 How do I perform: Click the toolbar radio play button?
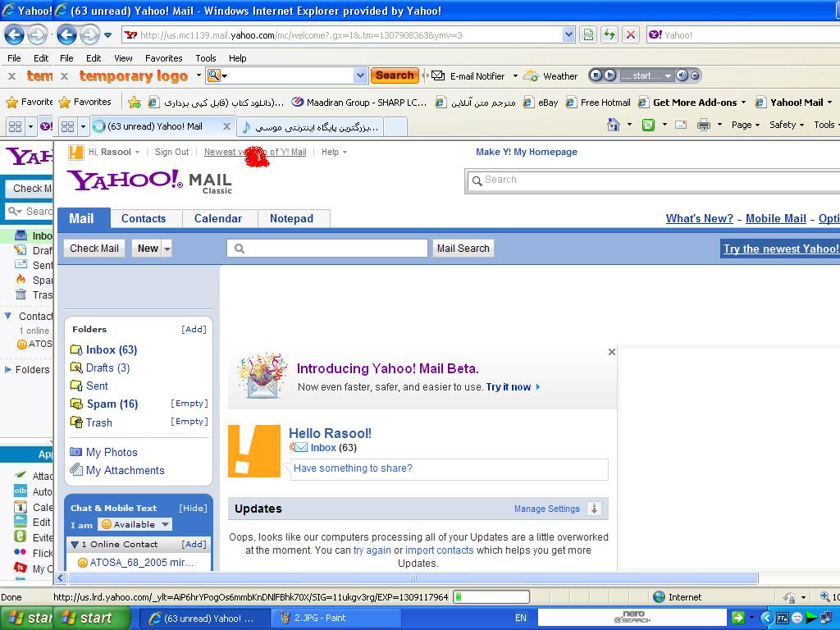pyautogui.click(x=609, y=75)
